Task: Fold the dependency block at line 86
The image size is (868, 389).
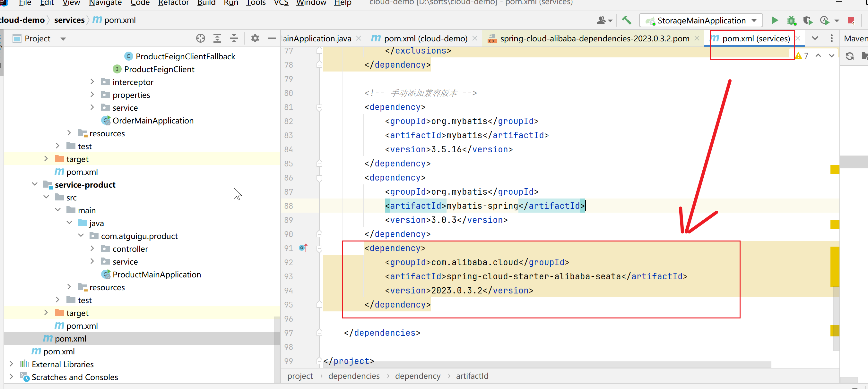Action: (319, 178)
